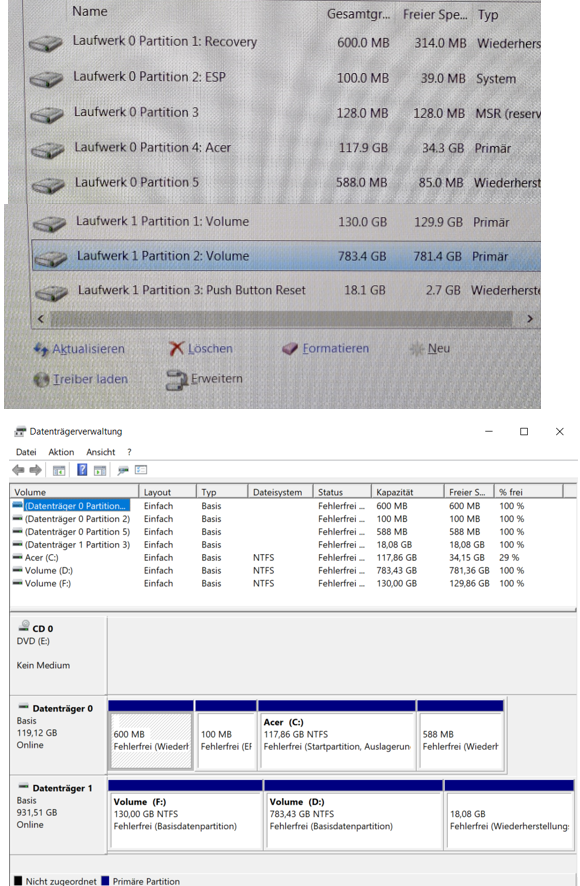Select Laufwerk 0 Partition 4: Acer row
The image size is (580, 886).
284,148
